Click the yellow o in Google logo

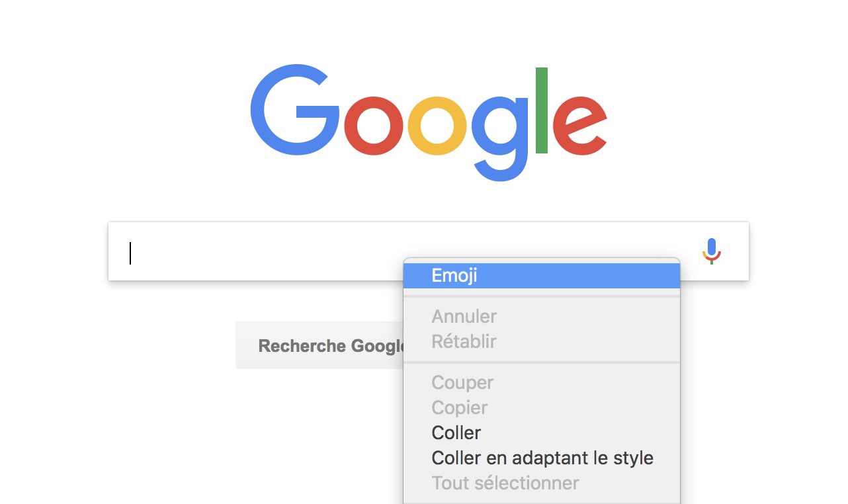pyautogui.click(x=437, y=126)
